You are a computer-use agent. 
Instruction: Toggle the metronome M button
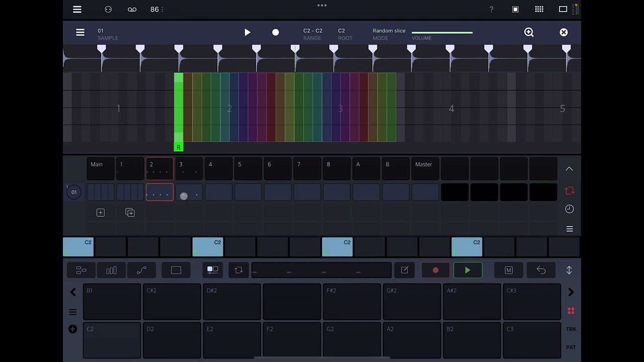pos(509,270)
